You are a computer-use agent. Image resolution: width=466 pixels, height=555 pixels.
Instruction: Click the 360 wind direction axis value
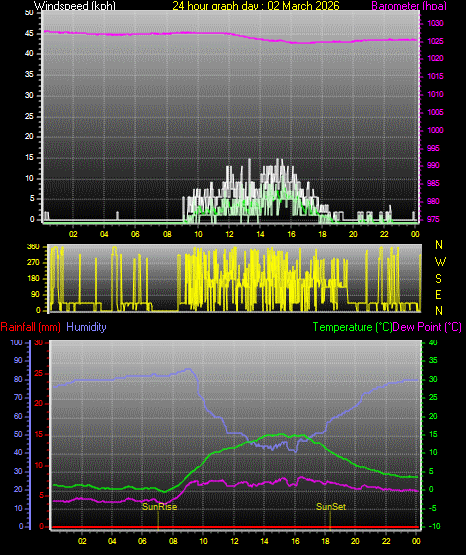click(x=33, y=247)
